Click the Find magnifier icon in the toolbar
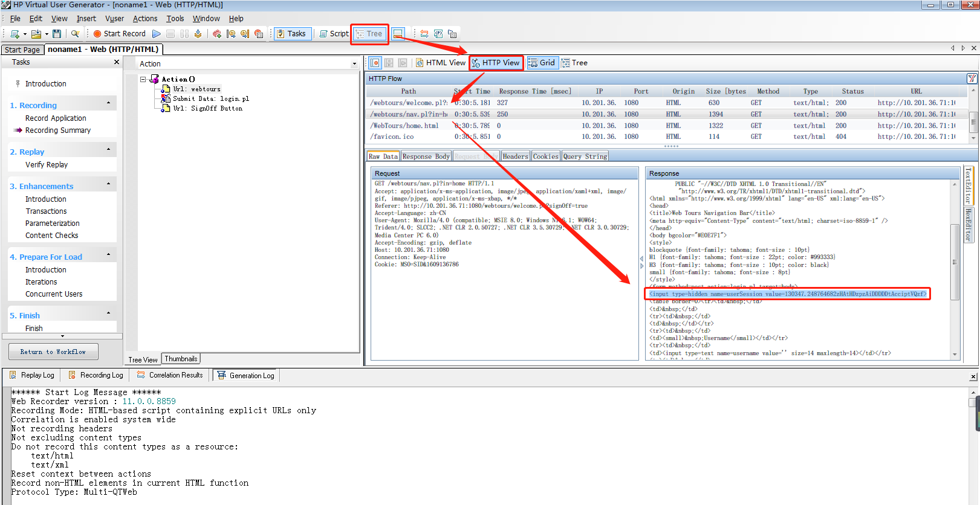980x505 pixels. (75, 34)
